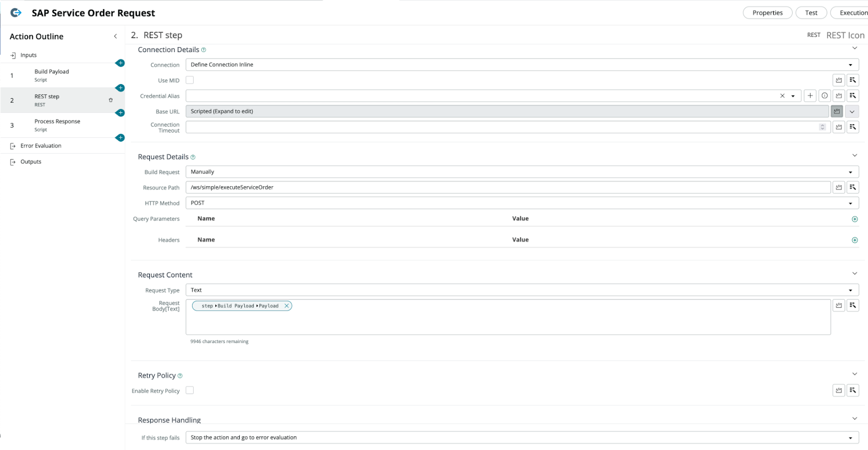This screenshot has height=450, width=868.
Task: Collapse the Request Content section
Action: click(x=854, y=274)
